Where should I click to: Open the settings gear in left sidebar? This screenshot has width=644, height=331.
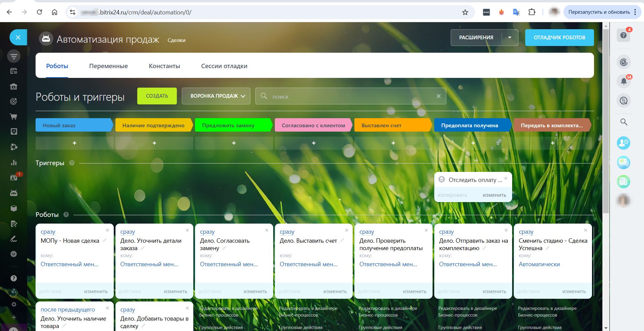[14, 304]
